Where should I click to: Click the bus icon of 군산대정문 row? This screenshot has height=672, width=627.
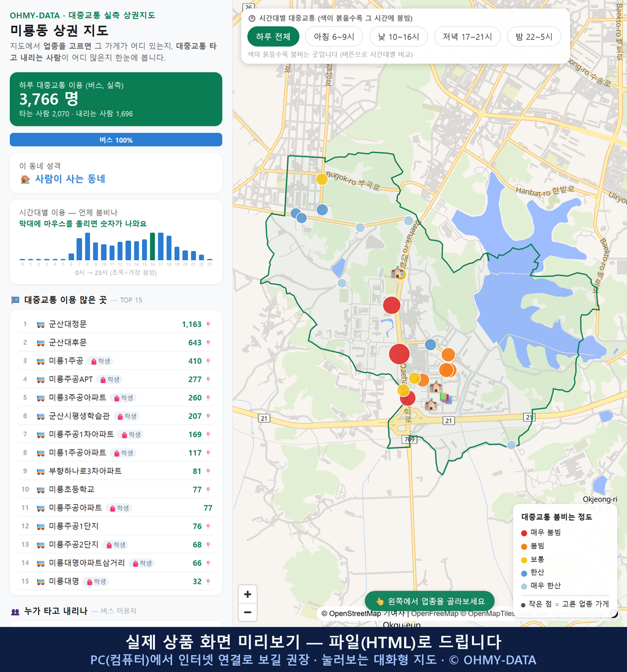pyautogui.click(x=41, y=324)
